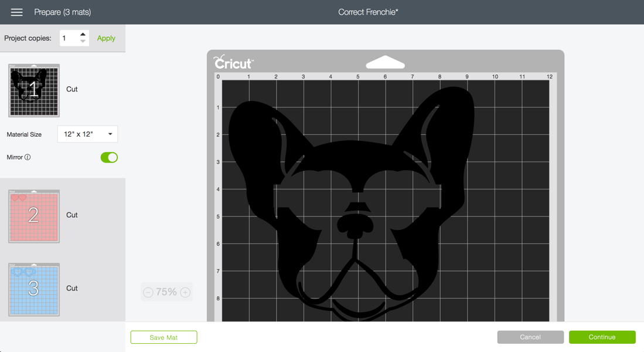Click the 75% zoom level label
The width and height of the screenshot is (644, 352).
[166, 292]
